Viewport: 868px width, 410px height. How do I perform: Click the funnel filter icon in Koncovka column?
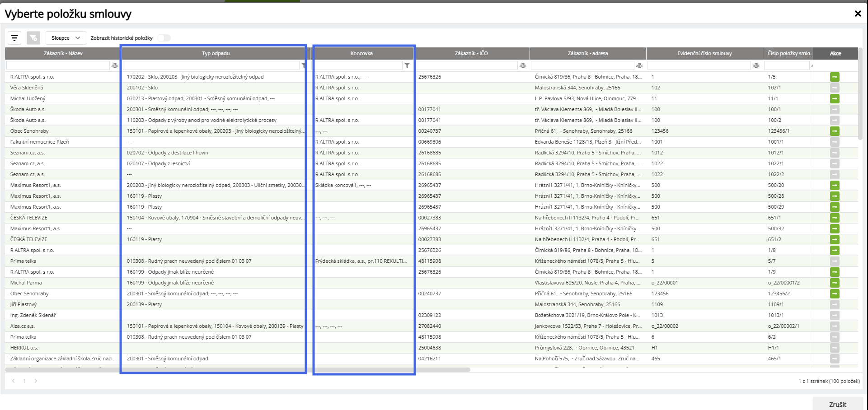click(x=407, y=65)
